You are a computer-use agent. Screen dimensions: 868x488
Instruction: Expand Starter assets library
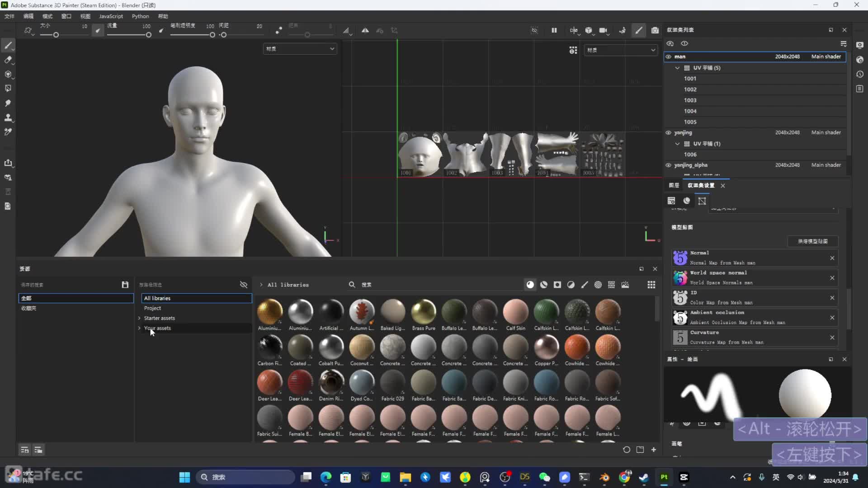[139, 318]
